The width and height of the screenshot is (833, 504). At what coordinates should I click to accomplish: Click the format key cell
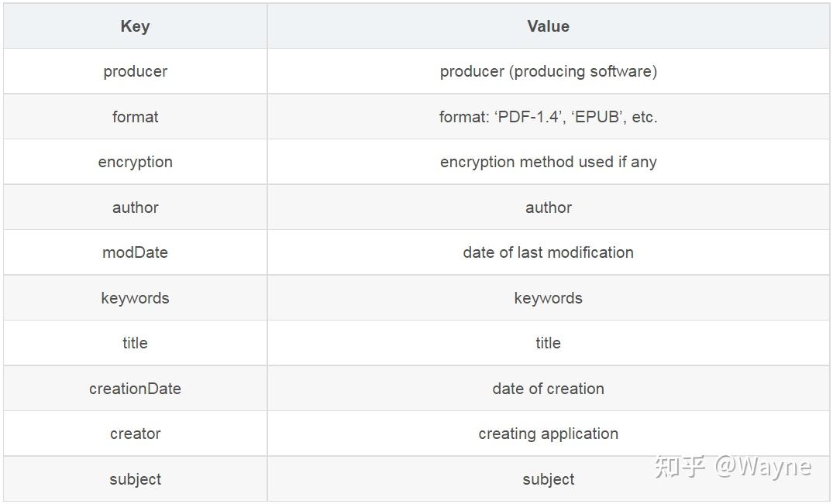pos(135,117)
